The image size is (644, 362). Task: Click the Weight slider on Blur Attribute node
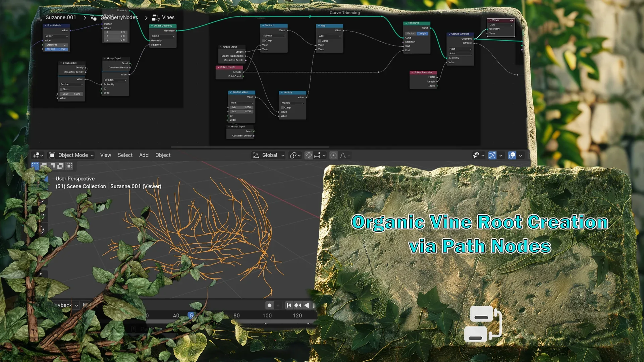56,49
